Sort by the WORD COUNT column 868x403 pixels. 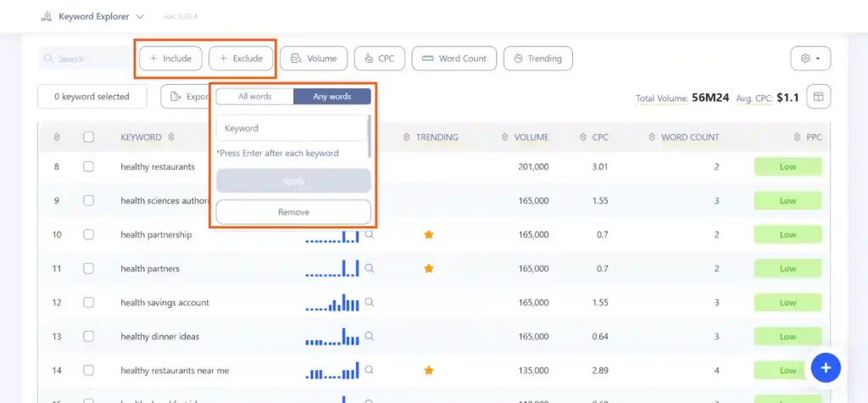pyautogui.click(x=652, y=137)
